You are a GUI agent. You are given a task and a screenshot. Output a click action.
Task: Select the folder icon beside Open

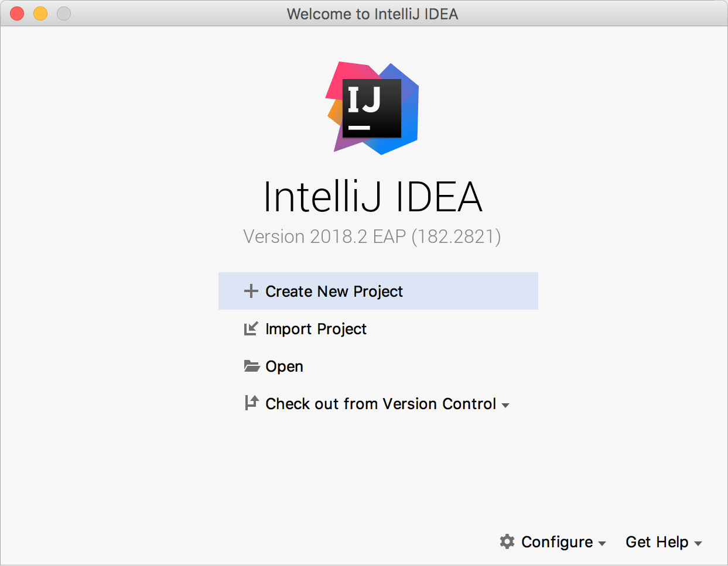(251, 366)
